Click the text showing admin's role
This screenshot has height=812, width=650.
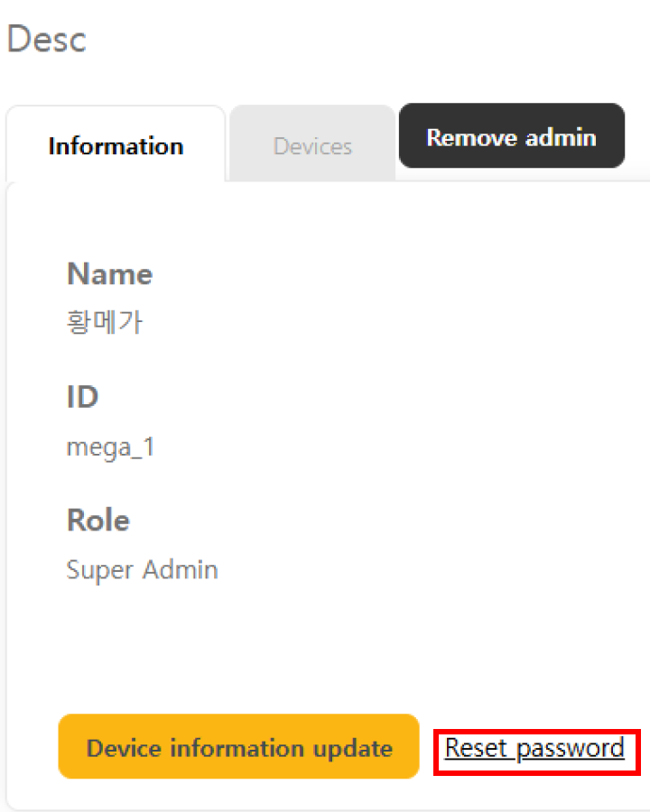pos(142,569)
